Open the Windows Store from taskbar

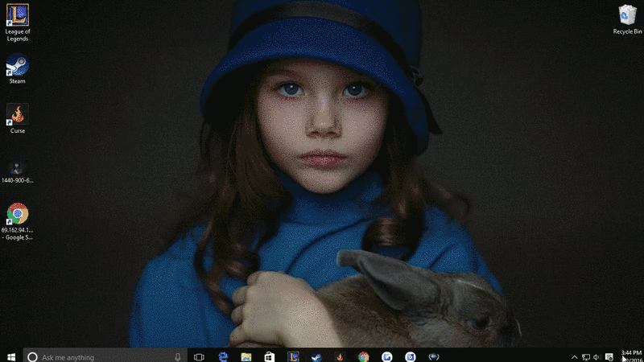pos(270,357)
